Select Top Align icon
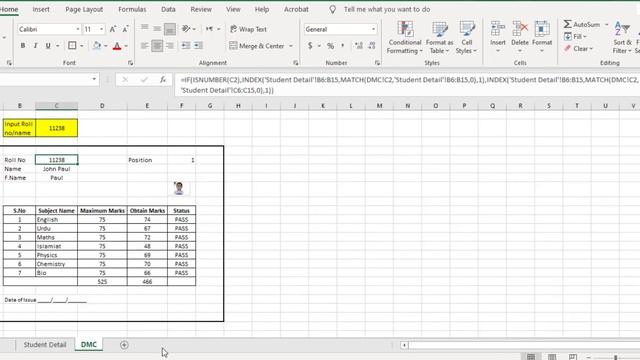Screen dimensions: 640x360 coord(144,29)
